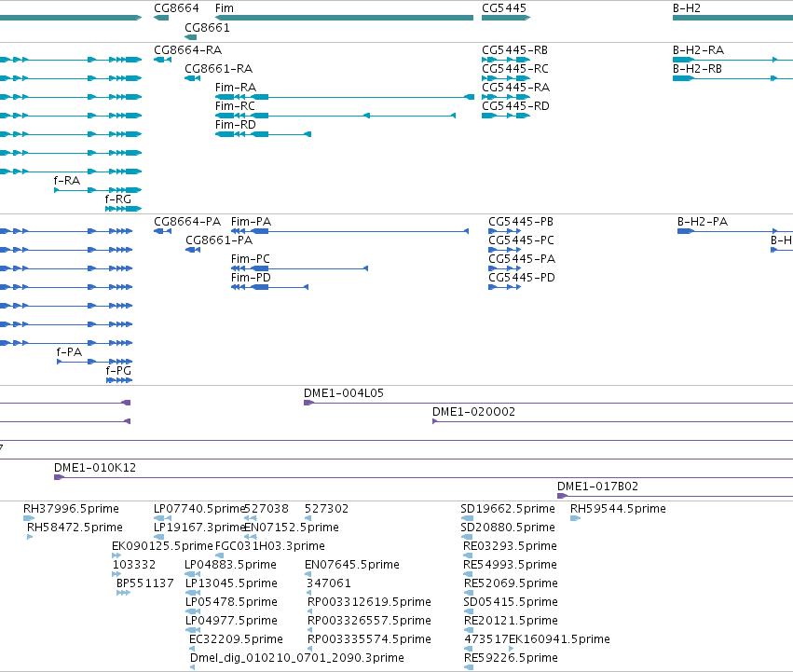
Task: Click the EK090125.5prime EST label
Action: coord(162,546)
